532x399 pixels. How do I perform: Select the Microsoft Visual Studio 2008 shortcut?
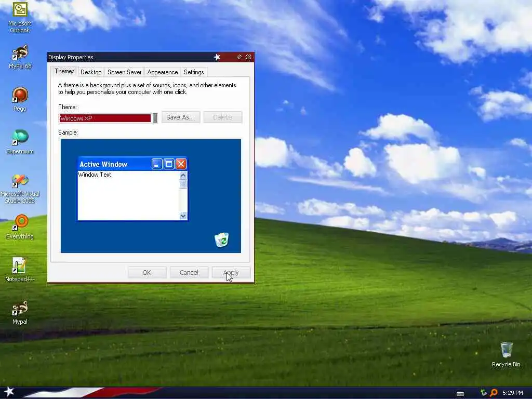coord(20,189)
